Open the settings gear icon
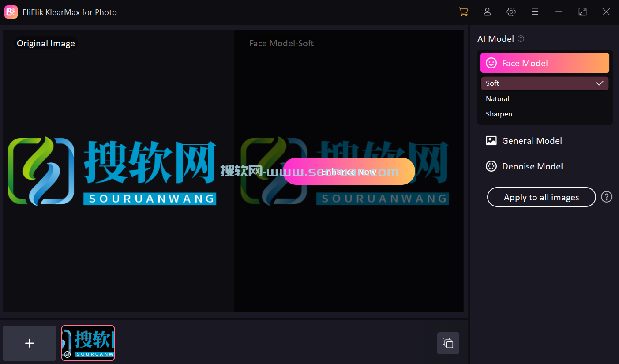The height and width of the screenshot is (364, 619). pos(511,12)
